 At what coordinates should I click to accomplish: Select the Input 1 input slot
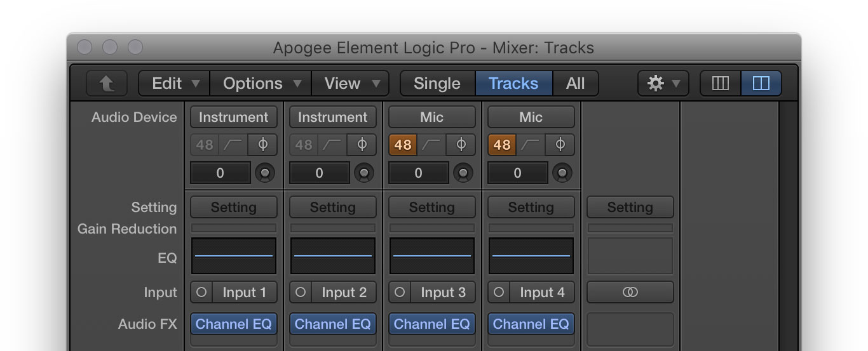(245, 292)
